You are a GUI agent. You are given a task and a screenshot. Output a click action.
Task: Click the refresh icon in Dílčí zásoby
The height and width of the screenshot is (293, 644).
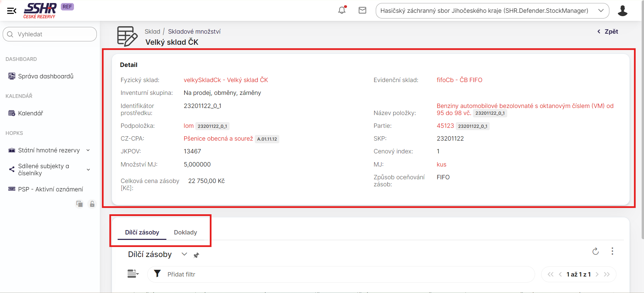(x=595, y=251)
